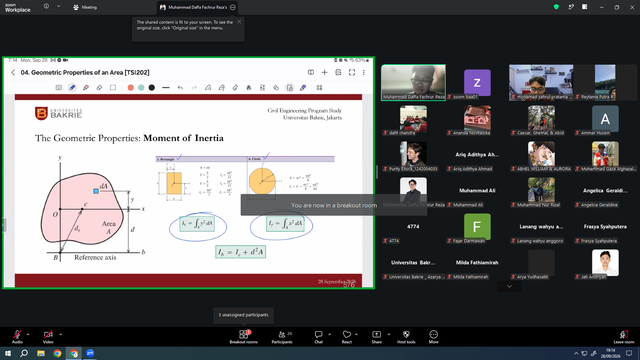Expand the caret beside React
Image resolution: width=640 pixels, height=360 pixels.
click(x=357, y=334)
